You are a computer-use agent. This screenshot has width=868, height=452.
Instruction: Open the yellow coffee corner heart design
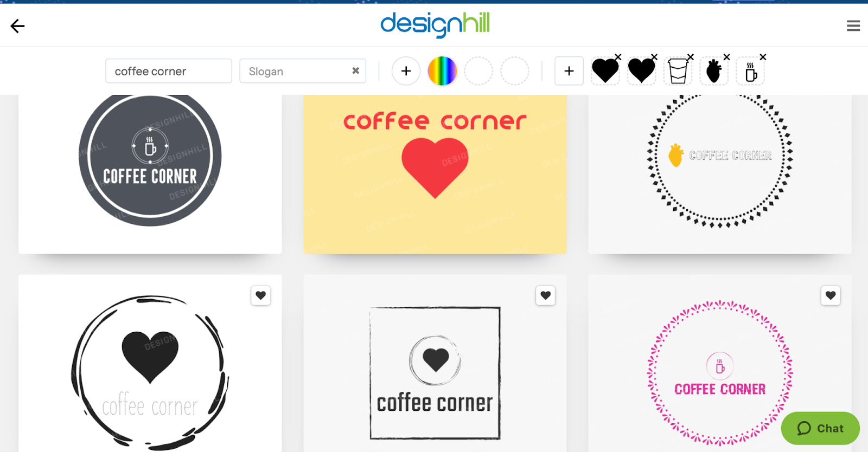point(435,174)
